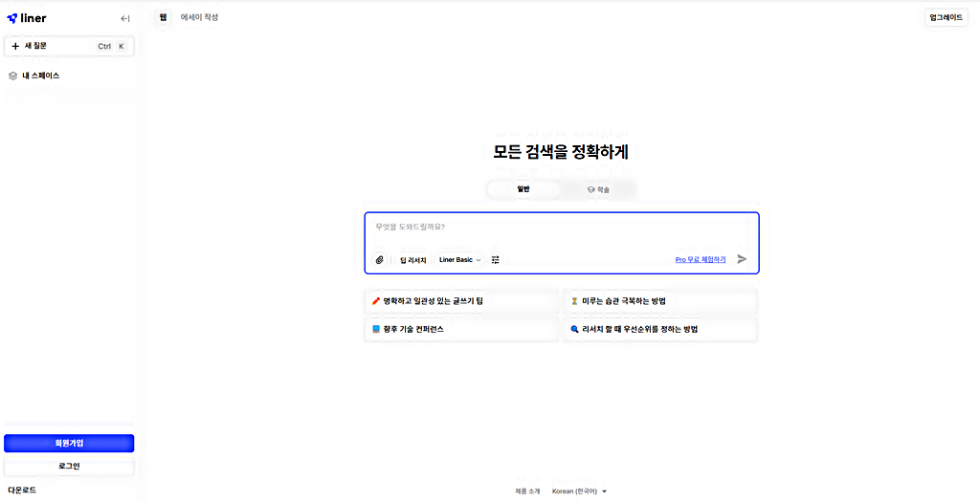Click the Liner logo
The image size is (980, 502).
[x=26, y=18]
